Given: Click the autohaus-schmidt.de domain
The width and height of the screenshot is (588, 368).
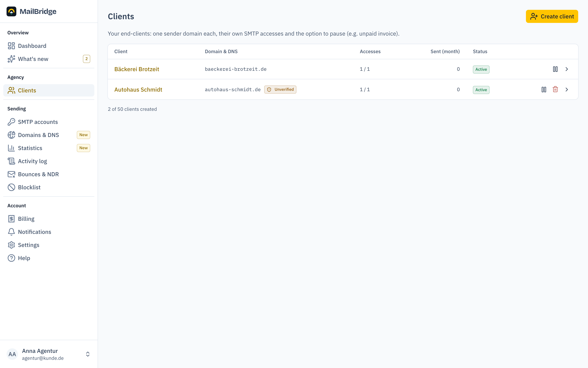Looking at the screenshot, I should pos(233,90).
